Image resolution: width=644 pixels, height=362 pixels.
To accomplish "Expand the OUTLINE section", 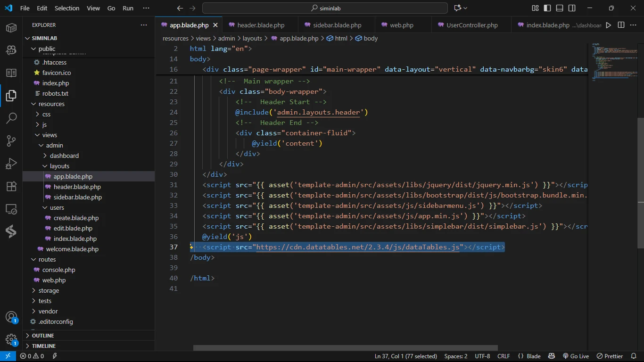I will [x=43, y=336].
